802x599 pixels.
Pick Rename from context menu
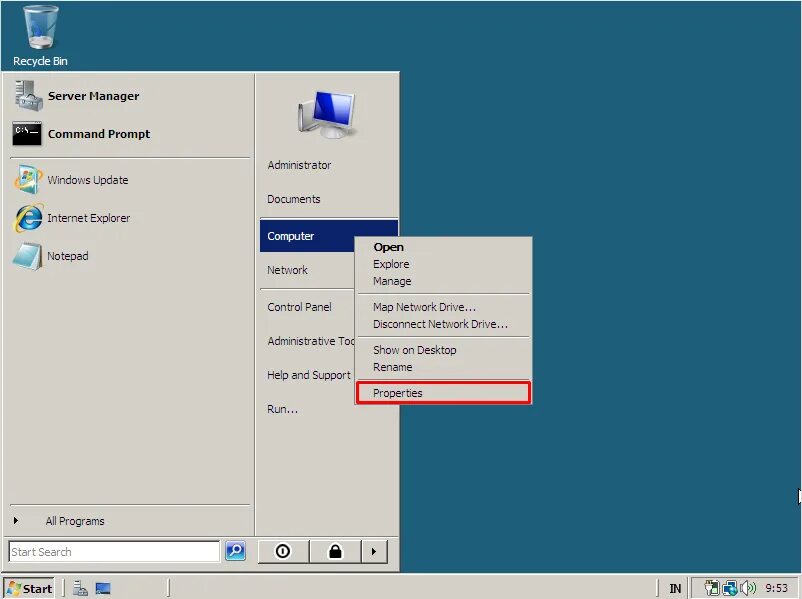[393, 367]
